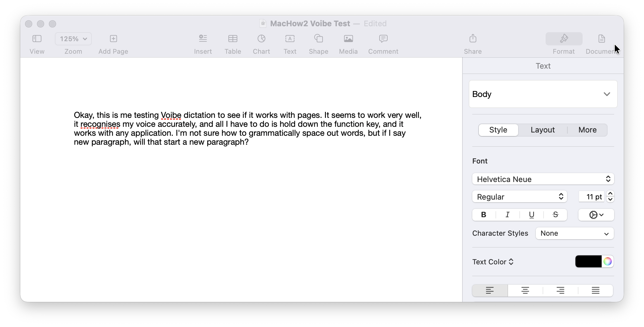Click the full-screen window button
The width and height of the screenshot is (644, 327).
[x=52, y=24]
